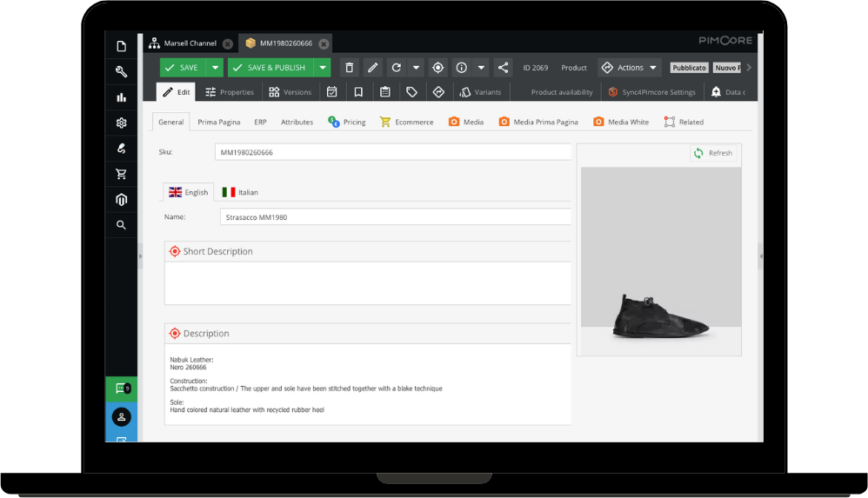Open the Actions dropdown
This screenshot has width=868, height=498.
(x=631, y=68)
